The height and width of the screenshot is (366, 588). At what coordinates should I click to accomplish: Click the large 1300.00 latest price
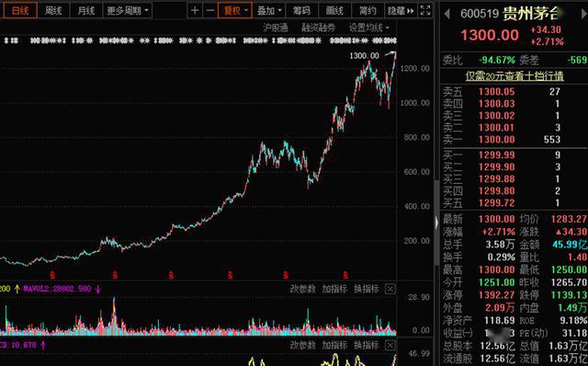point(490,35)
